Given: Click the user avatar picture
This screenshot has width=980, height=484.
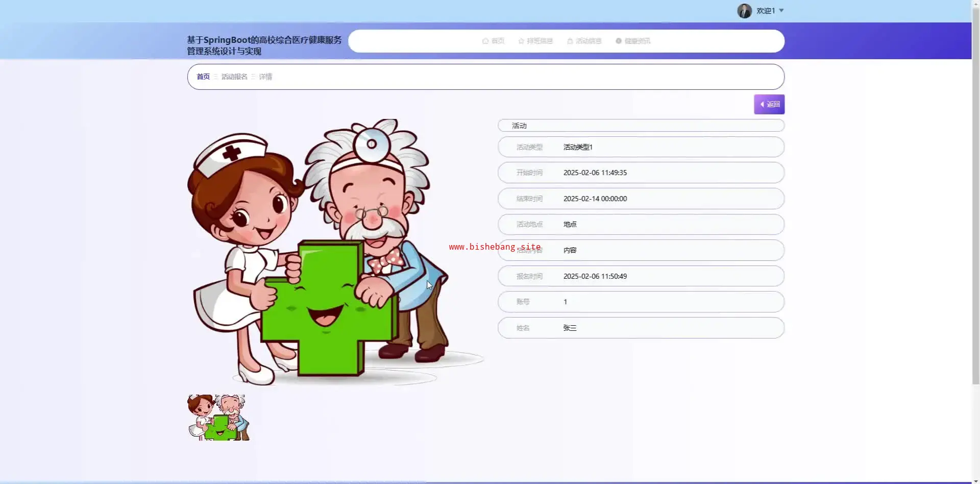Looking at the screenshot, I should (x=744, y=11).
